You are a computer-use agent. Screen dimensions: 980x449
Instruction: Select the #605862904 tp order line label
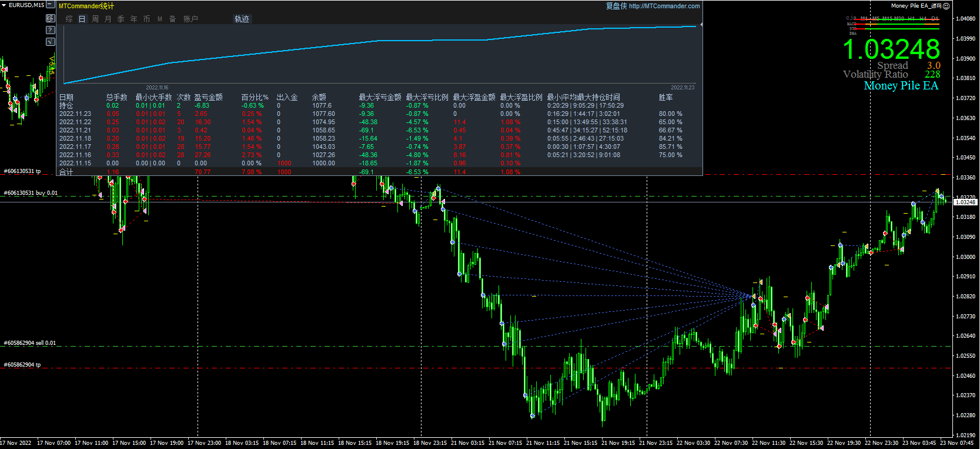(22, 365)
